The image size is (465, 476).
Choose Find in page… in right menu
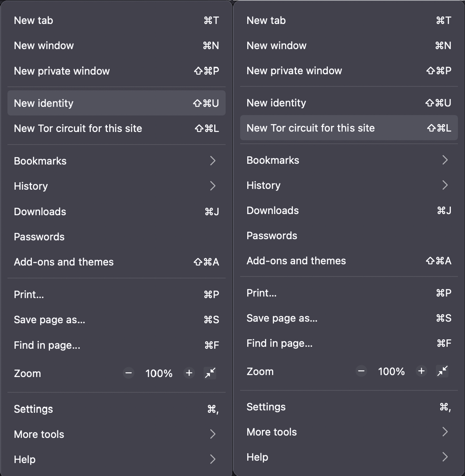coord(349,344)
